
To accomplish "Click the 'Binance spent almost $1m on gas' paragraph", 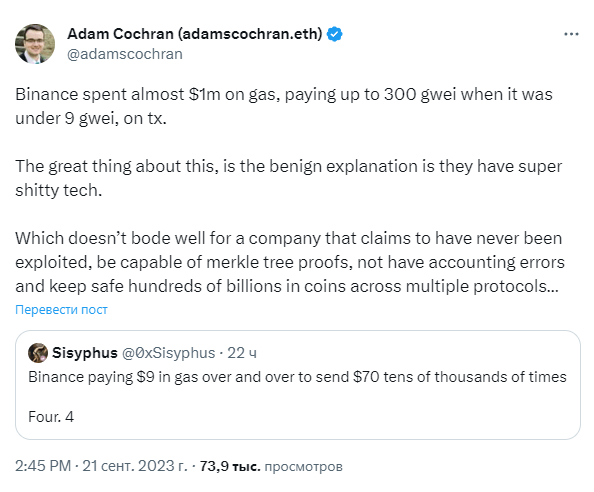I will pyautogui.click(x=284, y=106).
